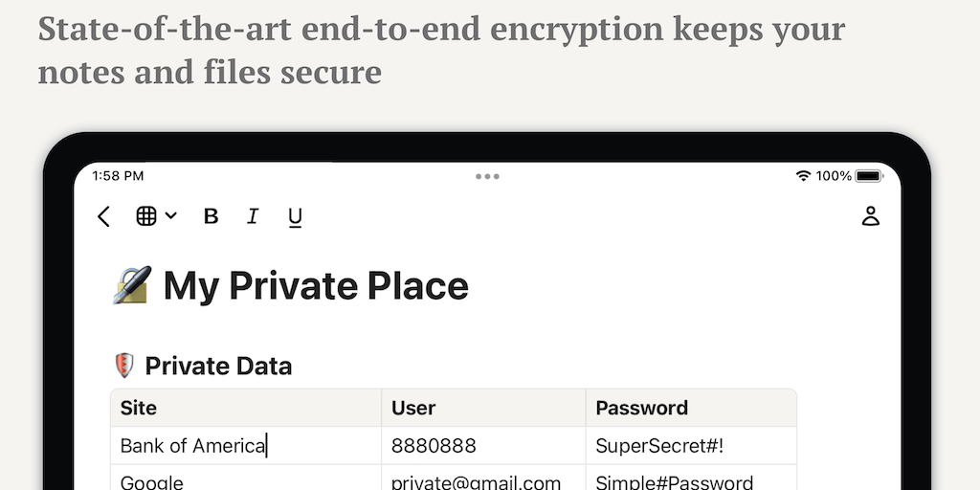Image resolution: width=980 pixels, height=490 pixels.
Task: Select the Private Data heading
Action: 218,366
